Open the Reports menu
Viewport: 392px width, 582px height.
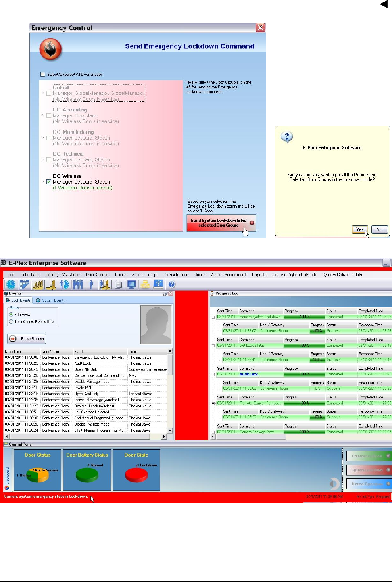(x=259, y=275)
